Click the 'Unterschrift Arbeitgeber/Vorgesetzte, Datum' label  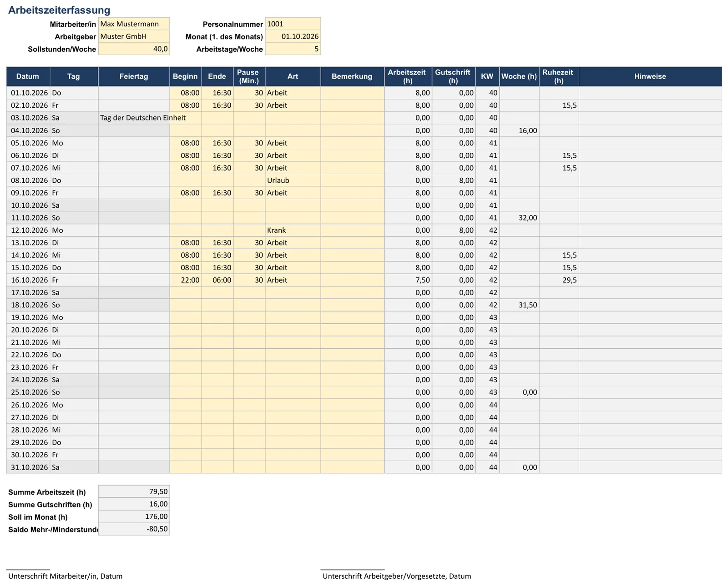397,576
